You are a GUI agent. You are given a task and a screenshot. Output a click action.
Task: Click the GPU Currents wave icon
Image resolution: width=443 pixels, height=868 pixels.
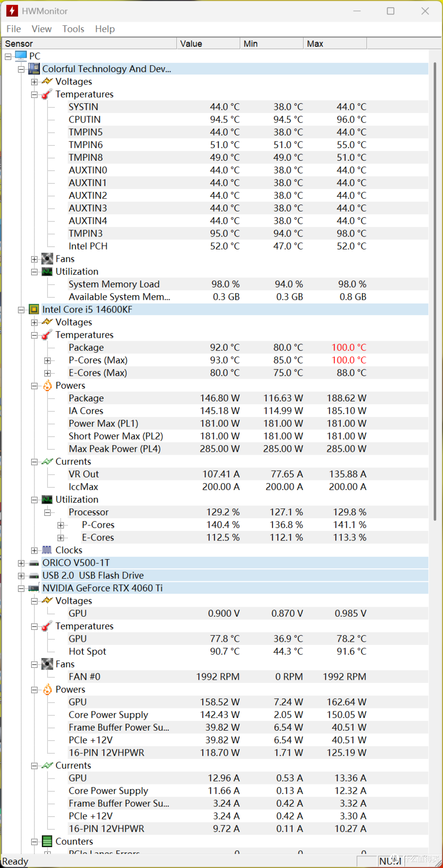point(47,765)
